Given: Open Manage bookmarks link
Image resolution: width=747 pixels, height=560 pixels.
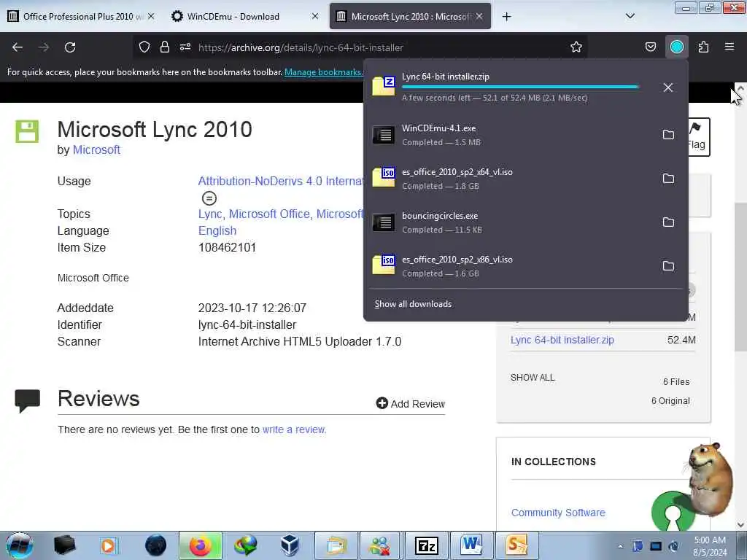Looking at the screenshot, I should click(x=323, y=72).
